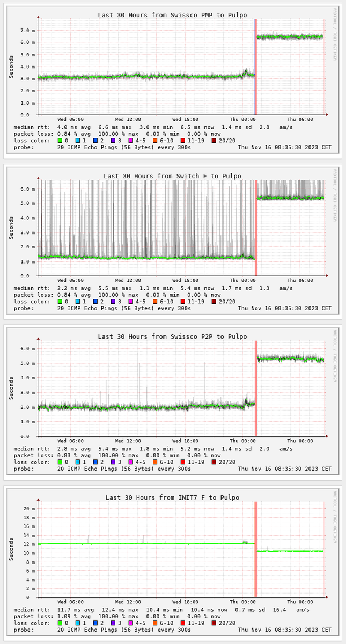Click dark red 20/20 swatch in Swissco P2P legend
Screen dimensions: 346x644
tap(214, 462)
